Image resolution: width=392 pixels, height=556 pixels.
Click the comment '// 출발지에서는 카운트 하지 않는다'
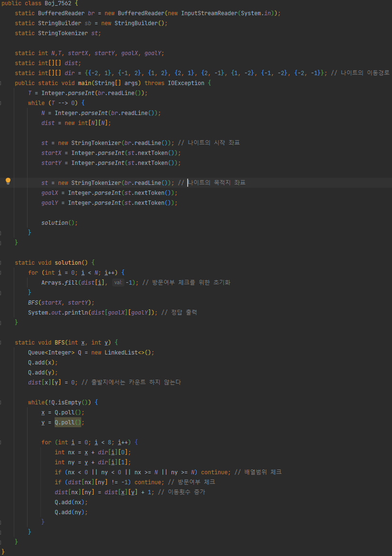[x=131, y=383]
